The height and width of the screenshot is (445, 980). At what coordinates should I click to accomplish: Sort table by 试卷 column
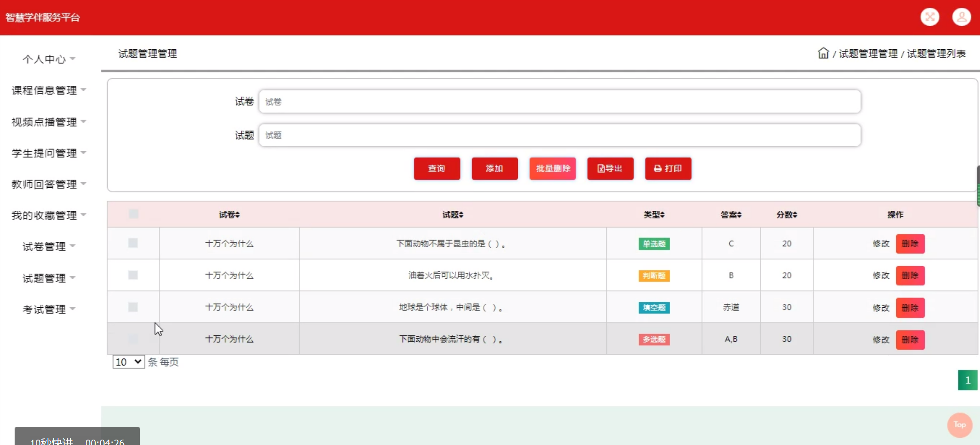(229, 215)
